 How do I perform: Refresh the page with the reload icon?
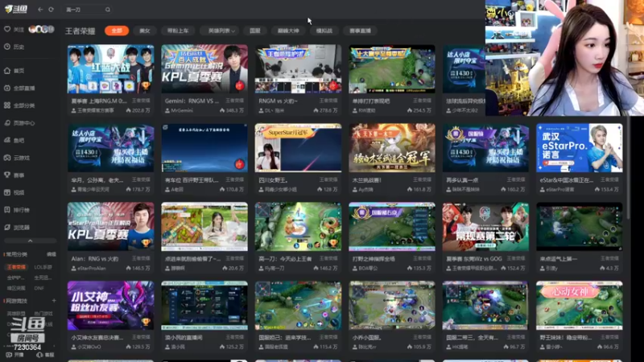pyautogui.click(x=51, y=10)
